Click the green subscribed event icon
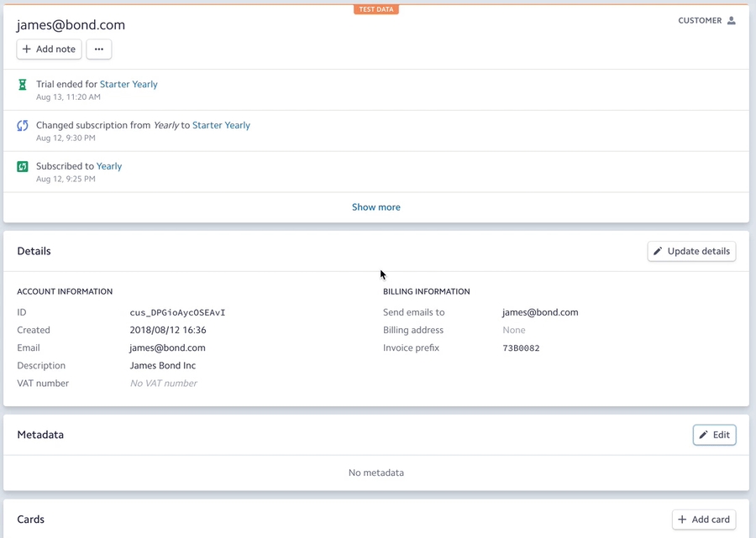756x538 pixels. coord(23,167)
